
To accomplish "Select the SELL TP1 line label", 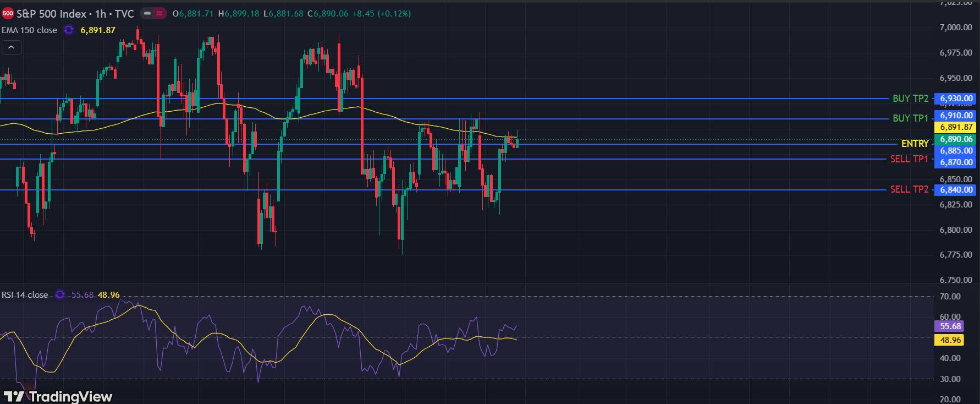I will 909,159.
